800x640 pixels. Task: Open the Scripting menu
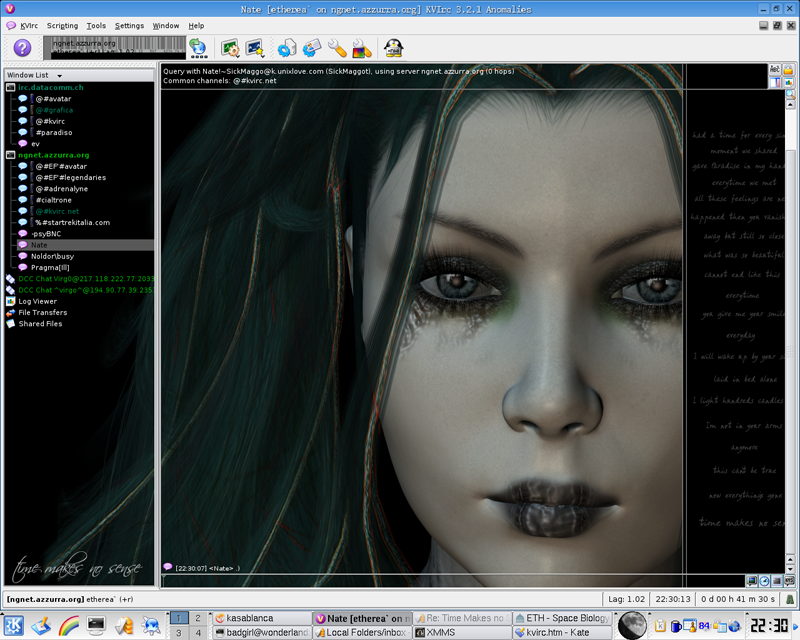62,26
